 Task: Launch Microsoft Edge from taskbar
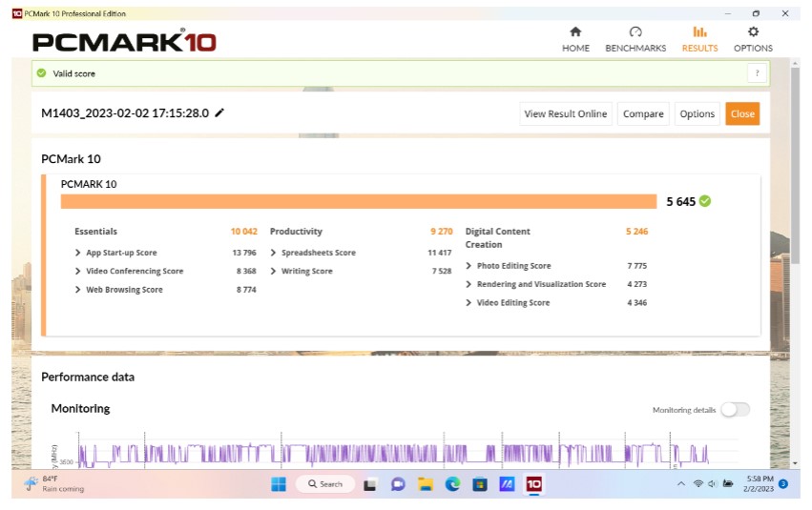pyautogui.click(x=452, y=485)
